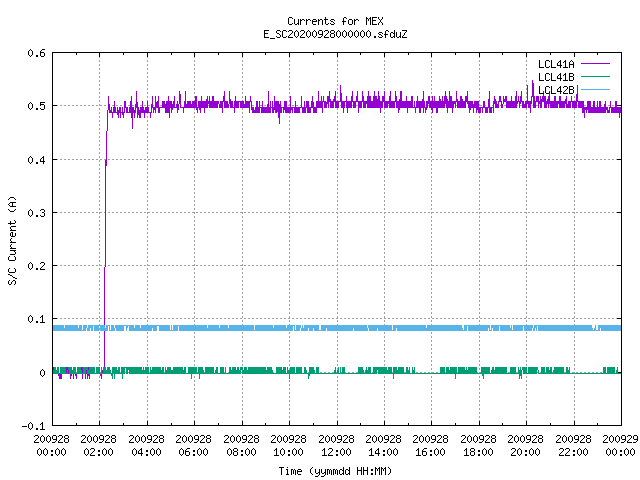
Task: Click the 200928 14:00 x-axis tick label
Action: click(x=383, y=446)
